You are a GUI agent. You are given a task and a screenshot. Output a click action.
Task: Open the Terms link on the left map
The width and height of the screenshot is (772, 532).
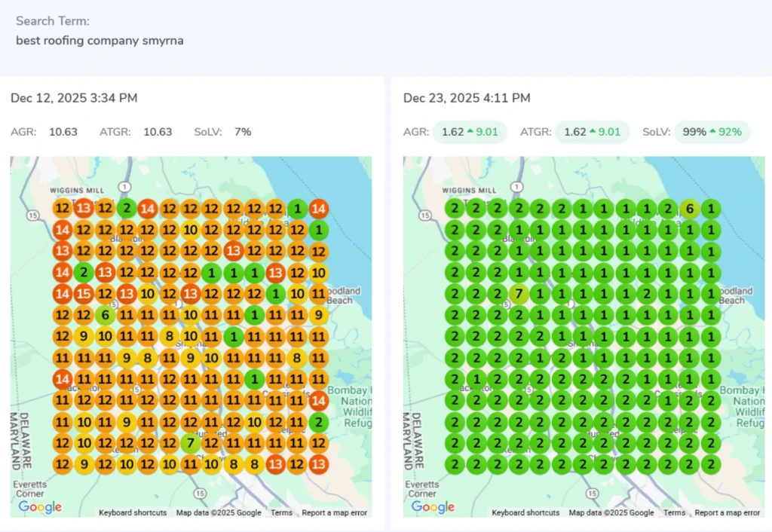(281, 513)
